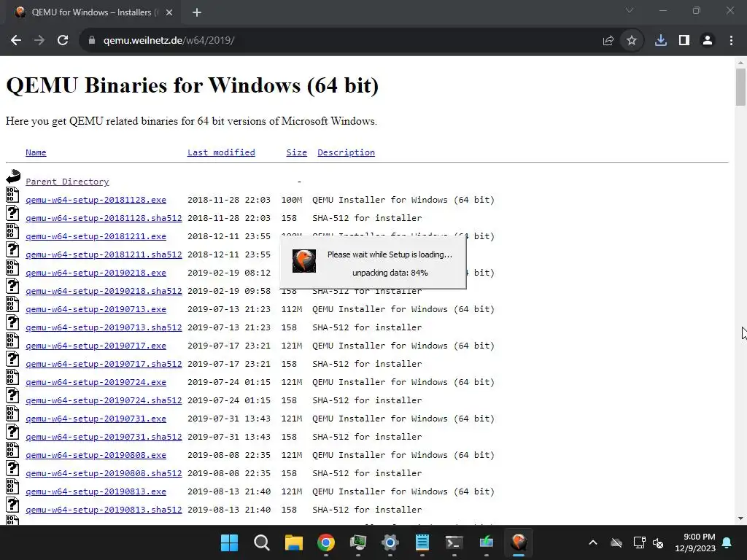Expand the system tray hidden icons chevron

tap(592, 542)
